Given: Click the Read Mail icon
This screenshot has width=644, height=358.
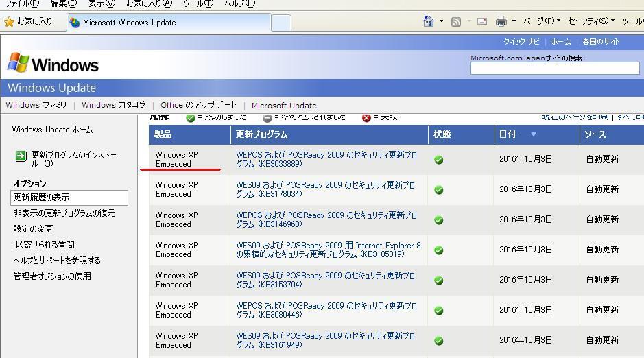Looking at the screenshot, I should point(482,21).
